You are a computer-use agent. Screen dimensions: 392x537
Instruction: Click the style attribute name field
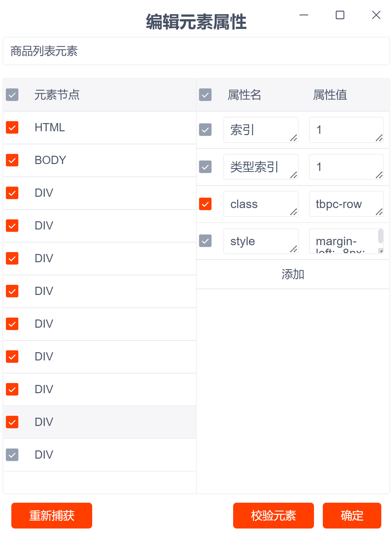click(x=258, y=241)
